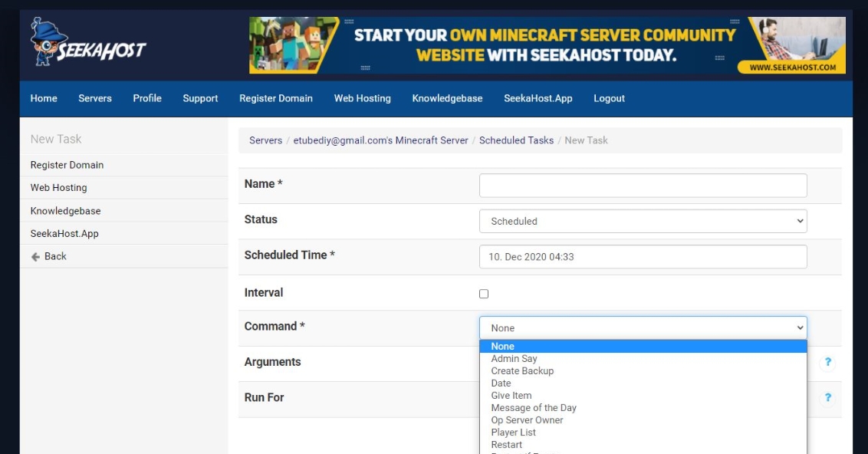Open Servers in navigation bar
Viewport: 868px width, 454px height.
95,99
